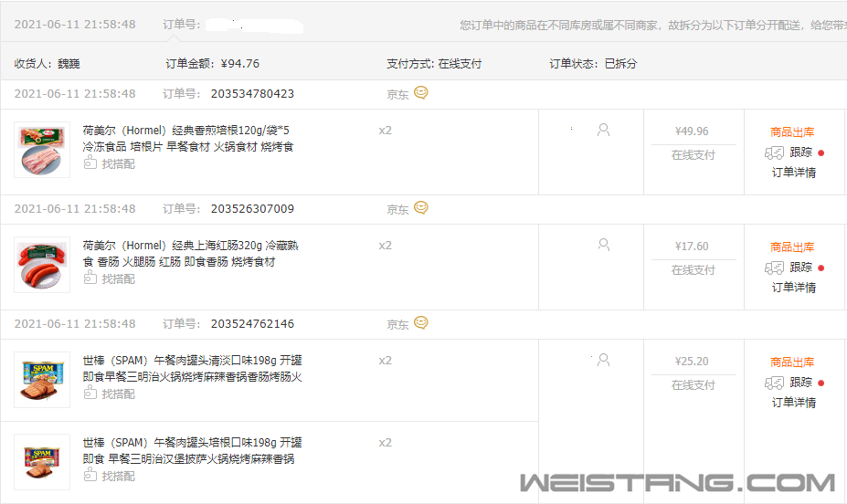The image size is (847, 504).
Task: Click recipient person icon in SPAM order row
Action: pos(603,360)
